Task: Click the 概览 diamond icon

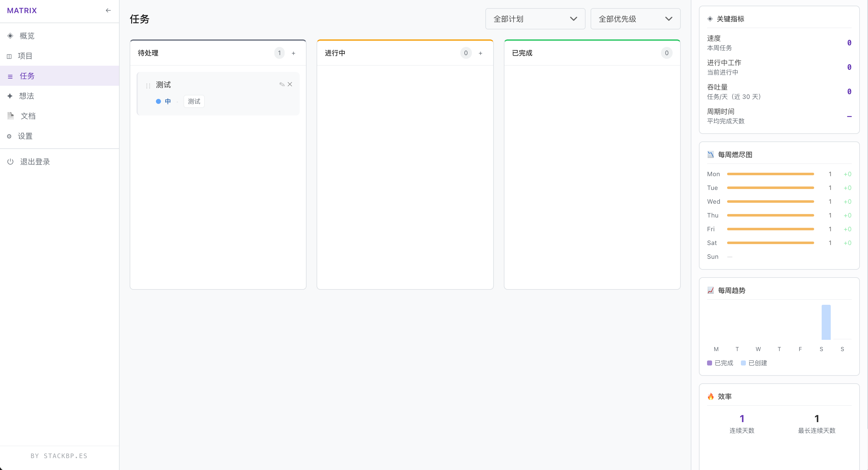Action: tap(10, 36)
